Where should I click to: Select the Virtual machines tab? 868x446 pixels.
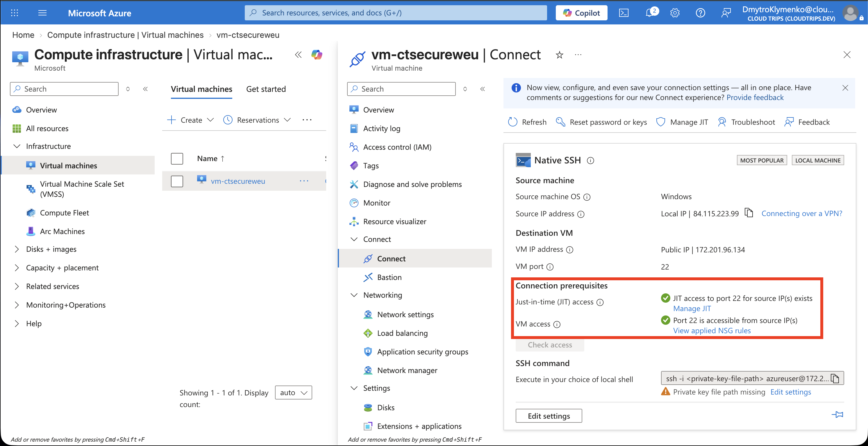[x=201, y=89]
